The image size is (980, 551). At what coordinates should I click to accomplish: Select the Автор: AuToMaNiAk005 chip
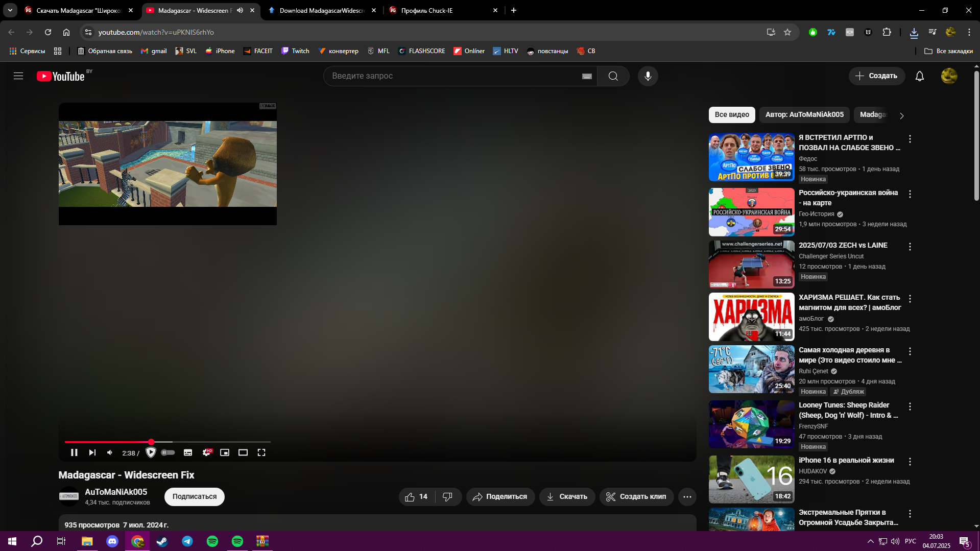pyautogui.click(x=804, y=115)
